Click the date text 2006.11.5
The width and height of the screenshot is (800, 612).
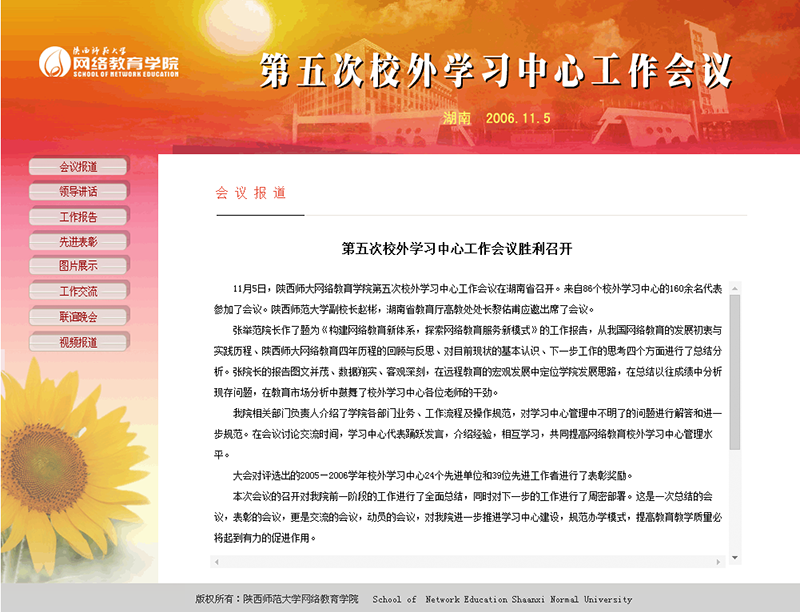[x=518, y=118]
